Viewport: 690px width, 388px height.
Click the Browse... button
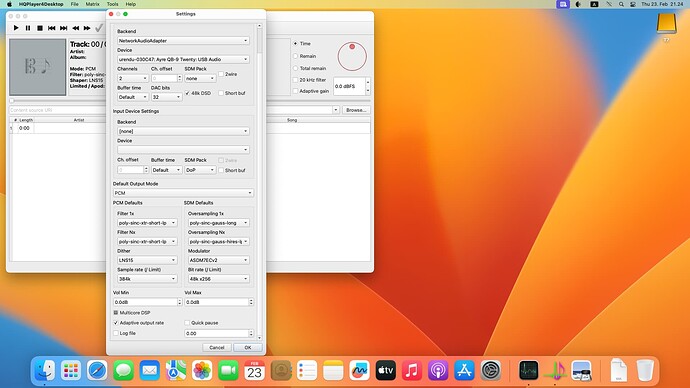coord(356,110)
